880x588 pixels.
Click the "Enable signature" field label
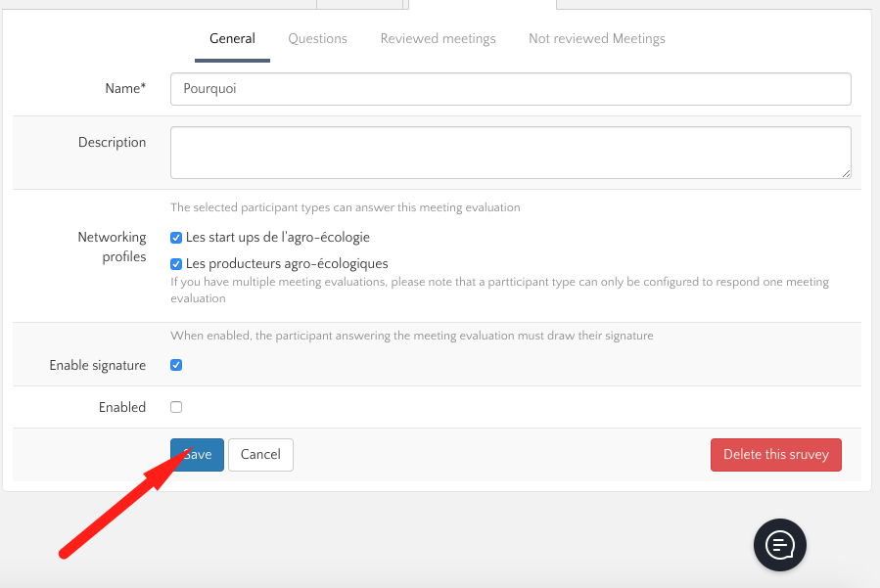tap(97, 365)
